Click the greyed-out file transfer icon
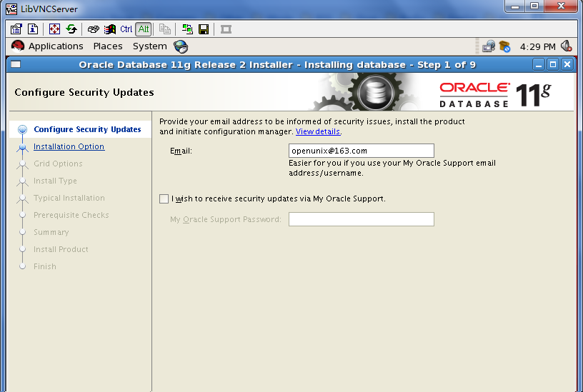This screenshot has width=583, height=392. point(165,29)
